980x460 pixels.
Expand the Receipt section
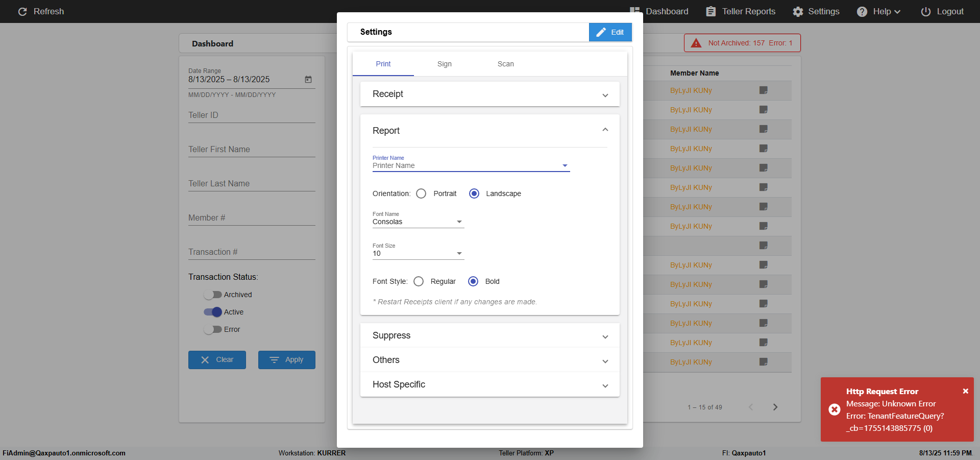(490, 94)
